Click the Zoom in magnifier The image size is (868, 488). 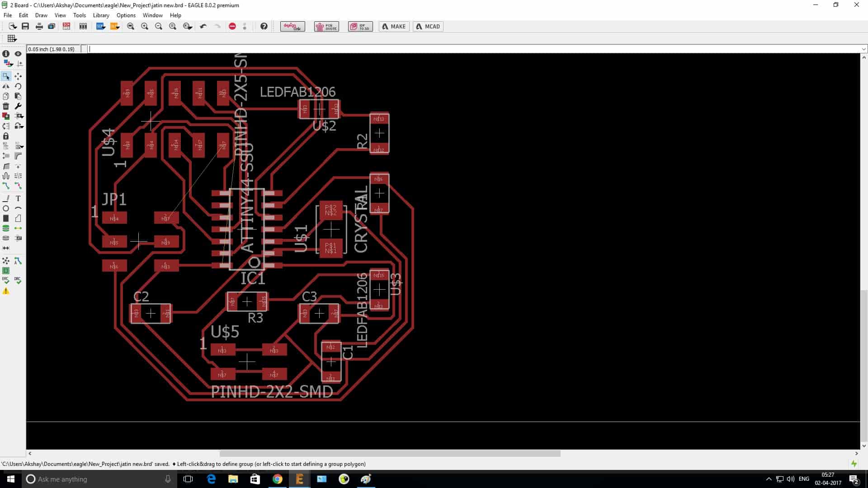[x=145, y=26]
